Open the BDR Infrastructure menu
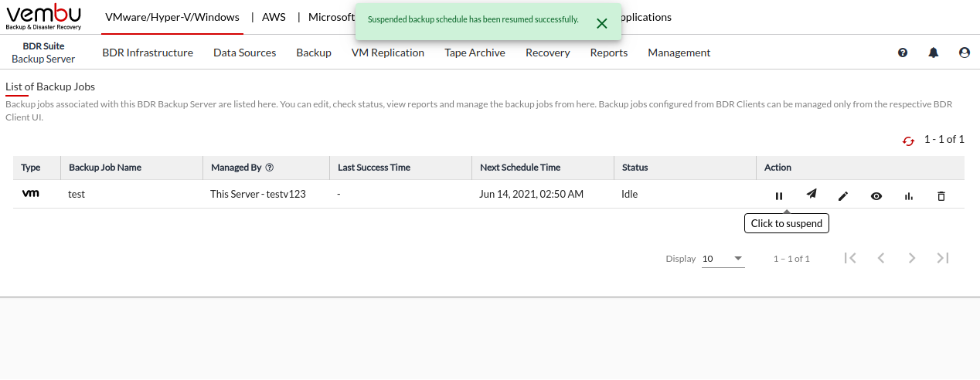Image resolution: width=980 pixels, height=380 pixels. [148, 53]
